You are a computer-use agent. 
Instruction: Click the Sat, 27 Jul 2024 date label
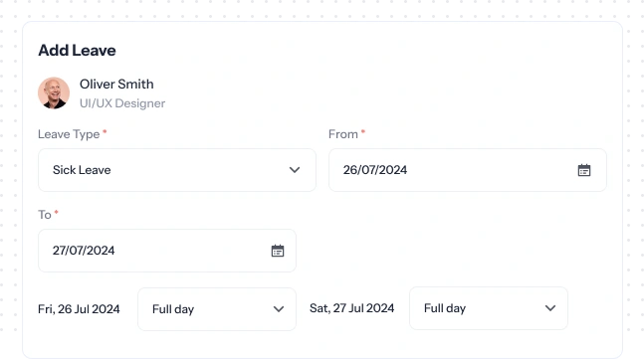[352, 308]
